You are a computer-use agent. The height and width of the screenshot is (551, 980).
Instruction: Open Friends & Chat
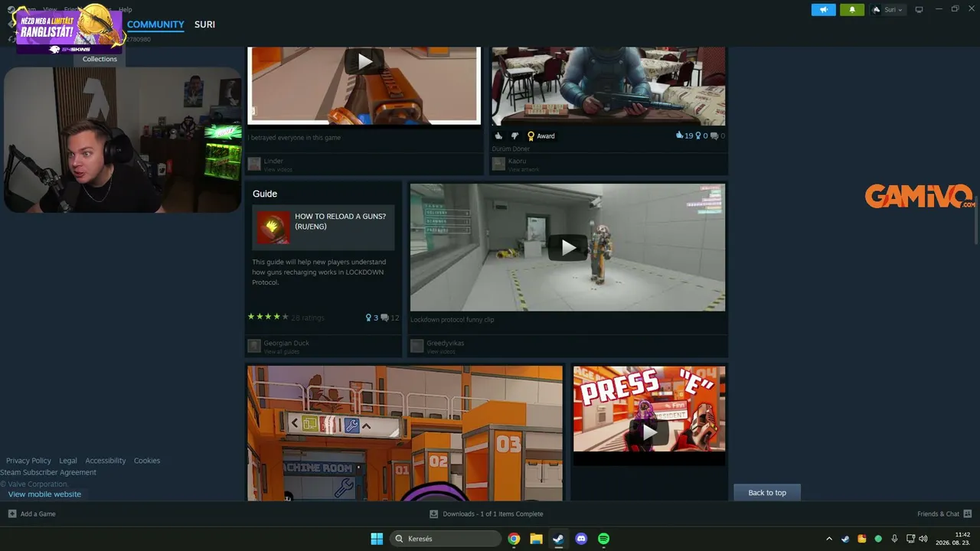[945, 514]
